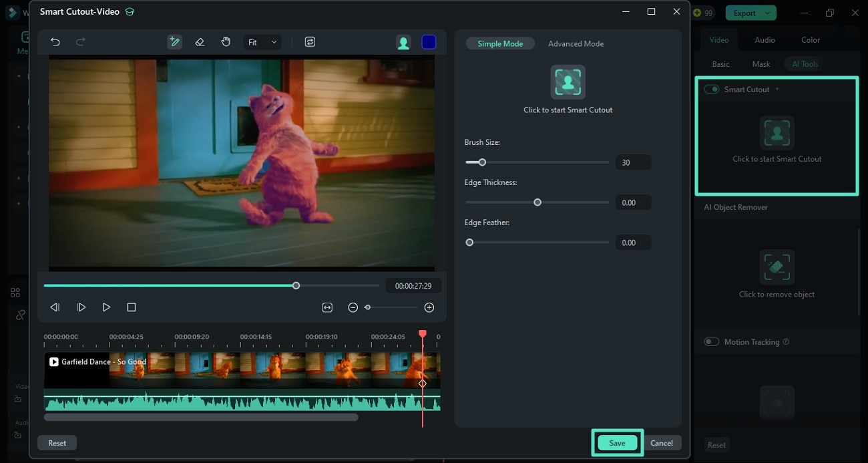Click the 00:00:14:15 ruler label
Screen dimensions: 868x463
tap(256, 337)
